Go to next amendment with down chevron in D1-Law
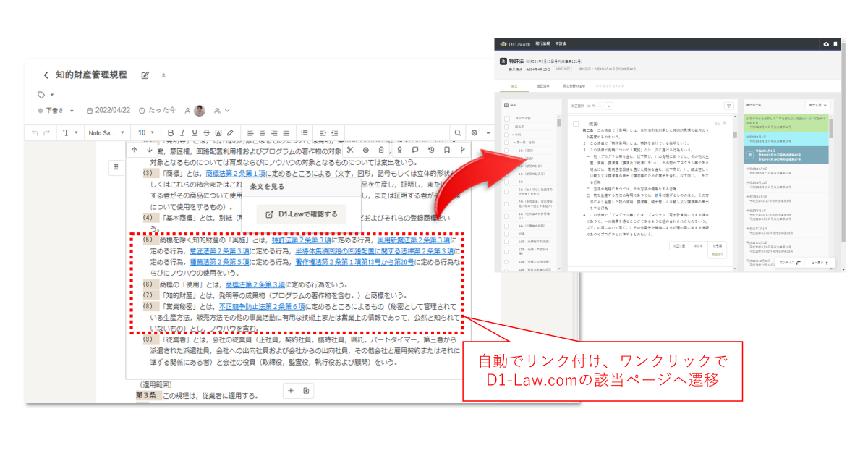868x456 pixels. (x=609, y=106)
